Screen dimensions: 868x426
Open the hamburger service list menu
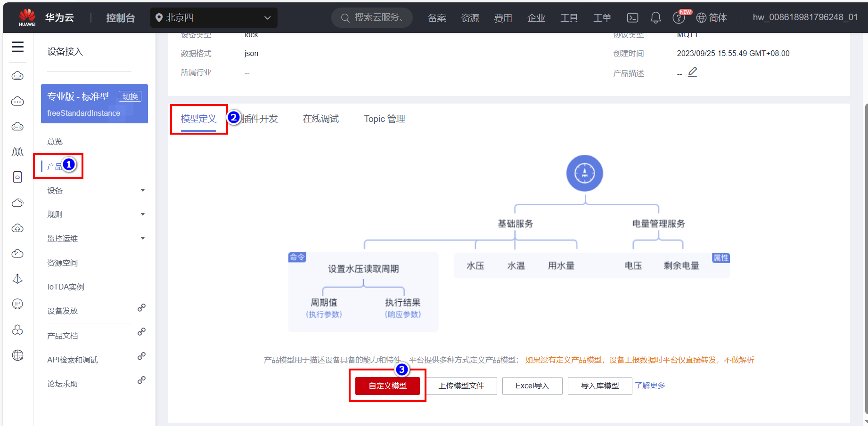coord(17,47)
